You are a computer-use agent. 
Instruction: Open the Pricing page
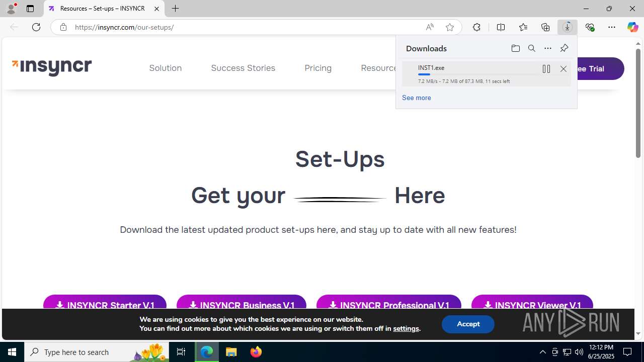coord(318,68)
